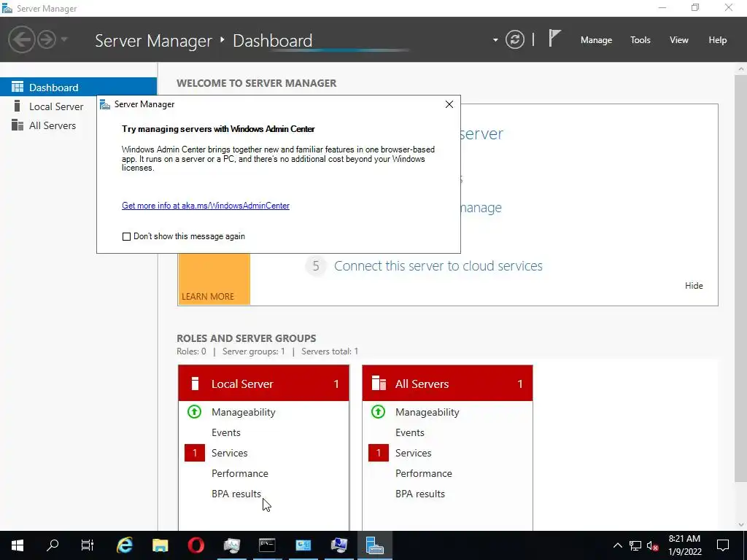Click Manageability in the Local Server tile
This screenshot has height=560, width=747.
[x=244, y=412]
